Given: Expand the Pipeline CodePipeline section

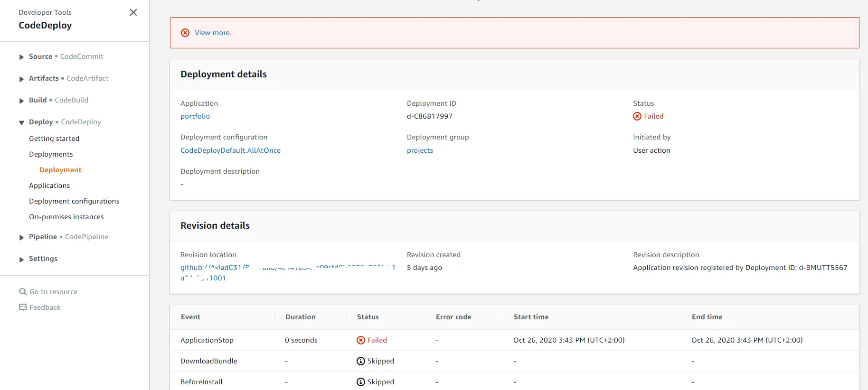Looking at the screenshot, I should [x=21, y=237].
